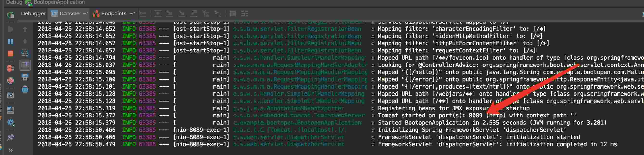Click the Step Over toolbar icon
Screen dimensions: 644x155
click(158, 13)
